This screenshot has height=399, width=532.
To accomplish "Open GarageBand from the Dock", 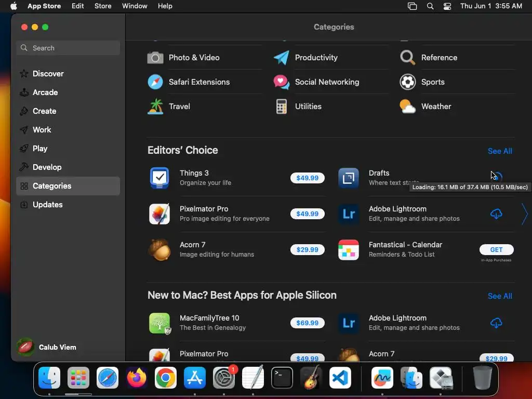I will (311, 378).
